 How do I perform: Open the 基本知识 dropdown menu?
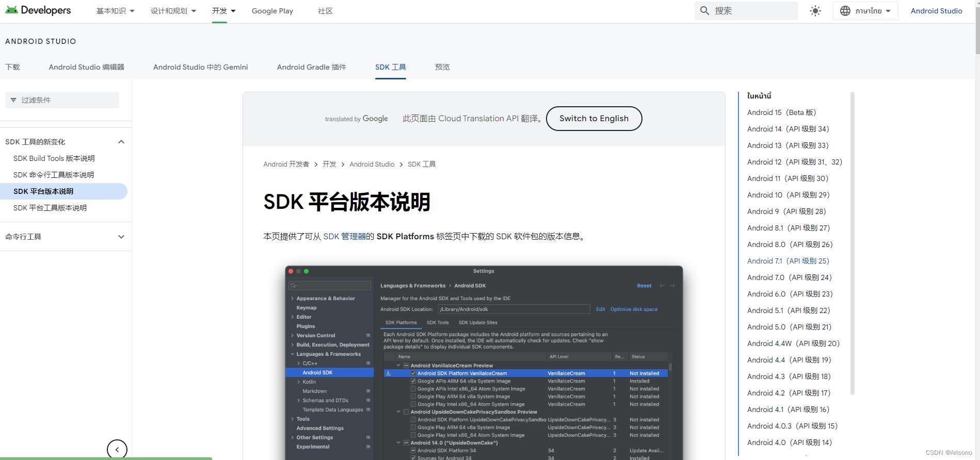coord(115,11)
